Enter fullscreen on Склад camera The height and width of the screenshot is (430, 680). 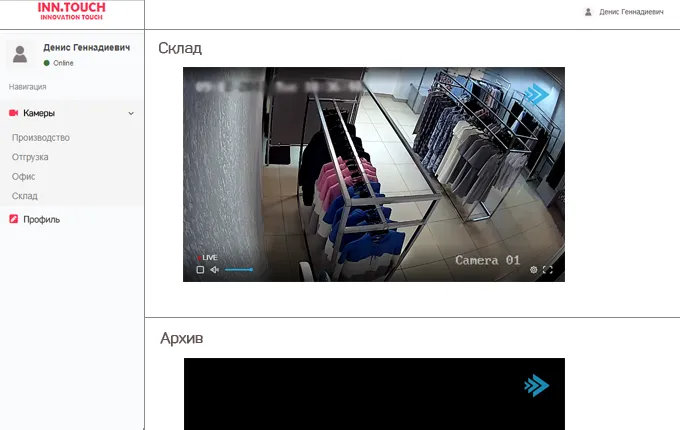(548, 270)
